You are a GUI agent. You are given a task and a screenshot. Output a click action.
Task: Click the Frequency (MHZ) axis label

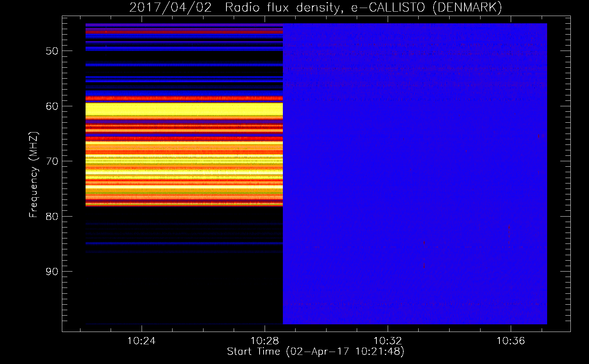pos(33,175)
